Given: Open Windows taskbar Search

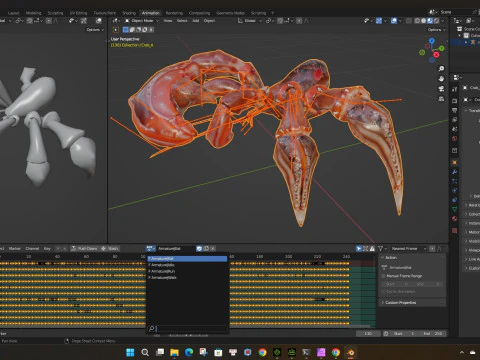Looking at the screenshot, I should pyautogui.click(x=145, y=352).
